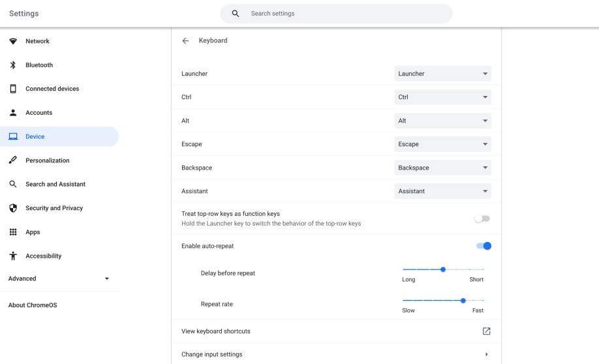The width and height of the screenshot is (599, 364).
Task: Open the Escape key mapping dropdown
Action: coord(443,144)
